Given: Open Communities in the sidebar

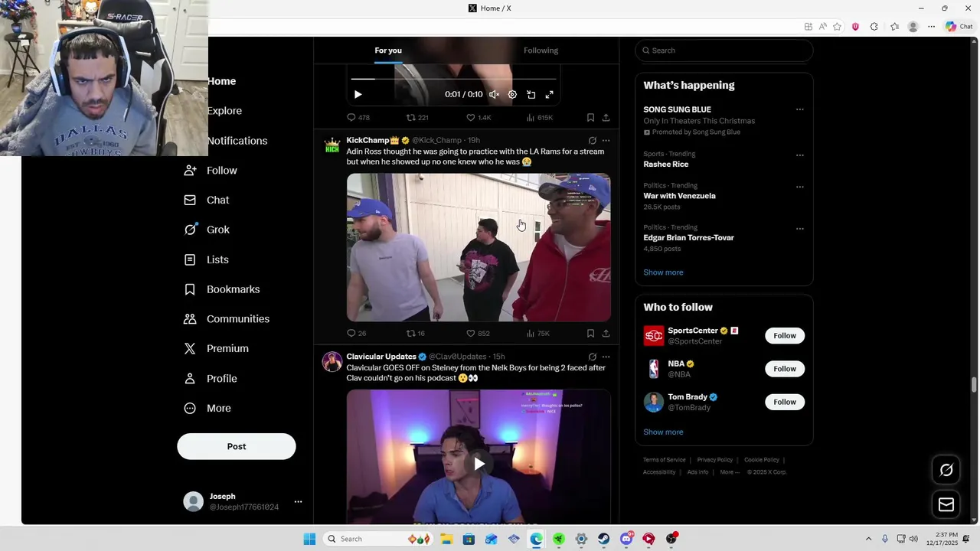Looking at the screenshot, I should click(x=227, y=318).
